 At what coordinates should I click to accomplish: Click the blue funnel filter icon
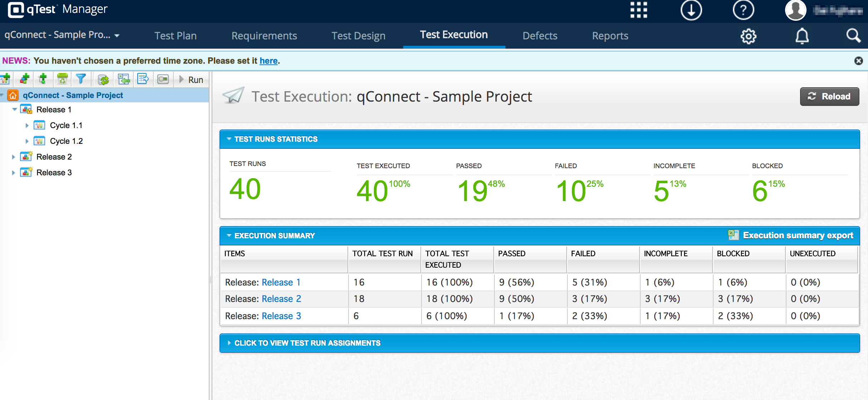[81, 79]
